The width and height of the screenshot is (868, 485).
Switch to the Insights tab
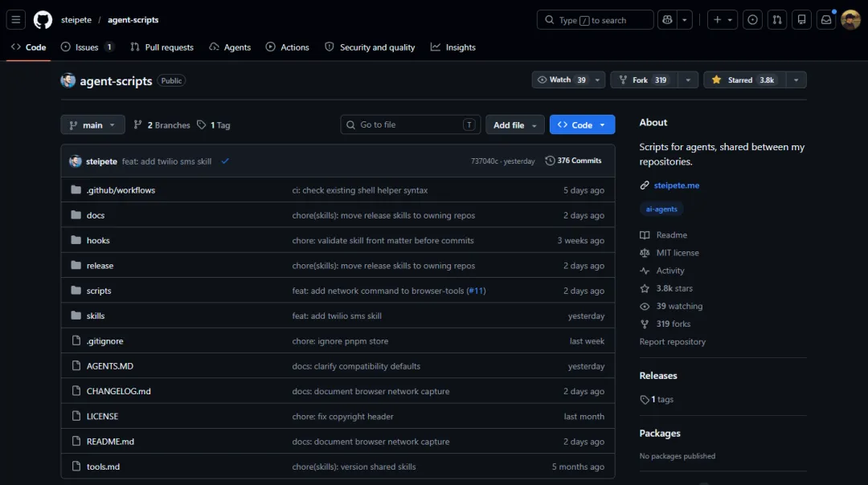(453, 47)
